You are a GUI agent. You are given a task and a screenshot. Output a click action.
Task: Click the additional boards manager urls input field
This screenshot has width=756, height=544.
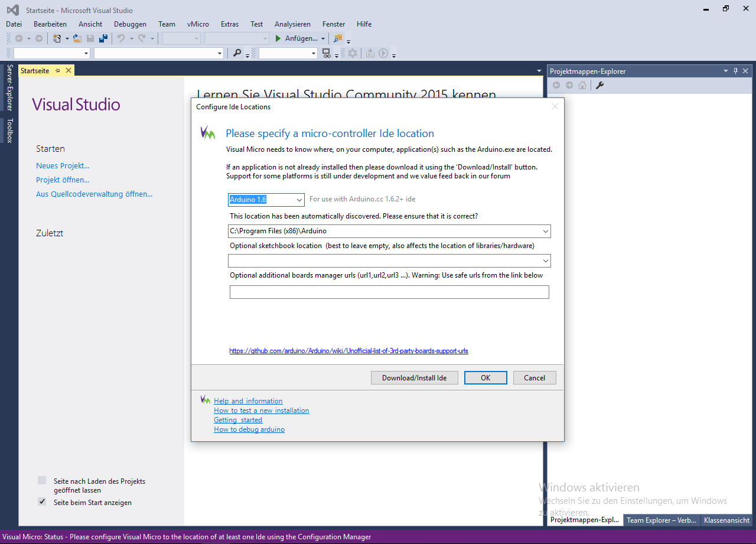click(x=389, y=292)
